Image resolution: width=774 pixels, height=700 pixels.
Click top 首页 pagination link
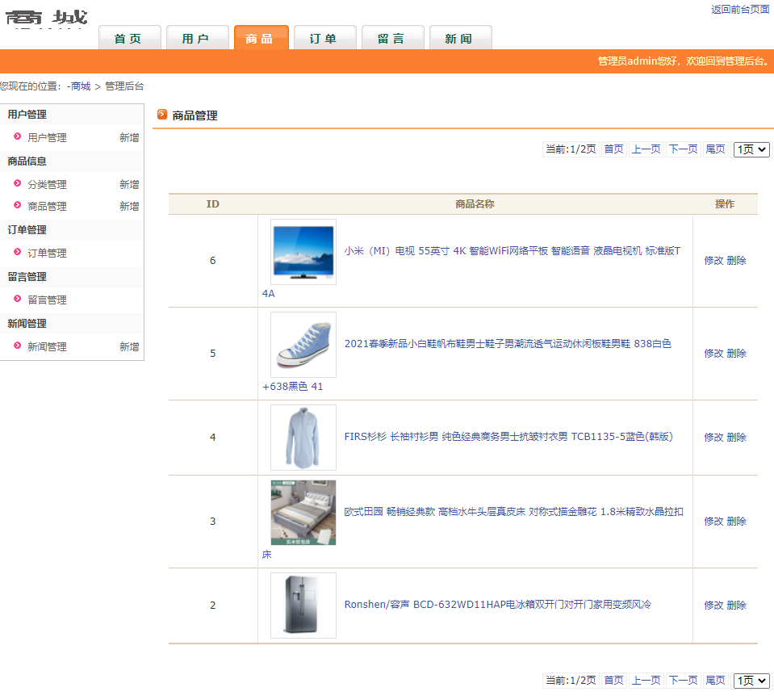[613, 149]
